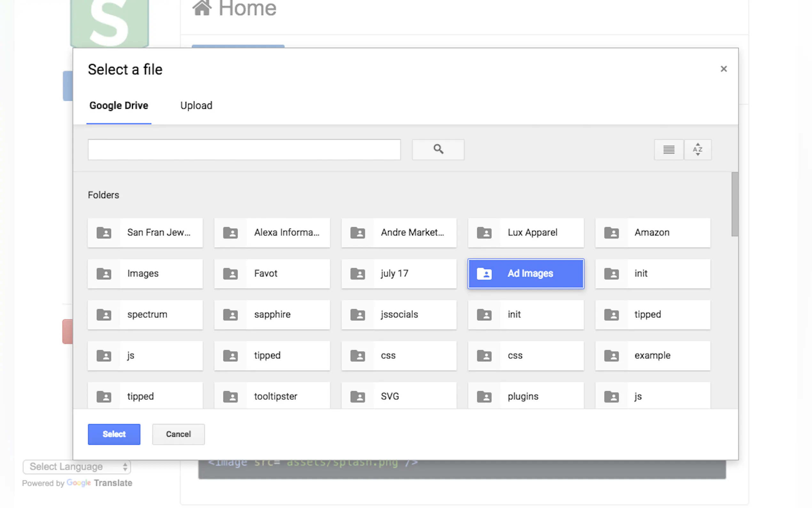Select the Lux Apparel folder icon

point(484,233)
